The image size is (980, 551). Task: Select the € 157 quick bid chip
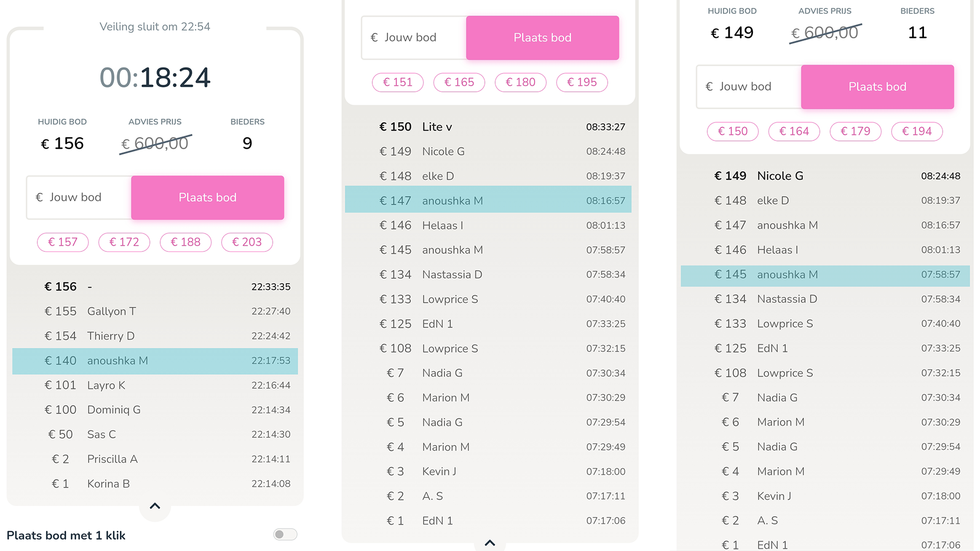(63, 242)
